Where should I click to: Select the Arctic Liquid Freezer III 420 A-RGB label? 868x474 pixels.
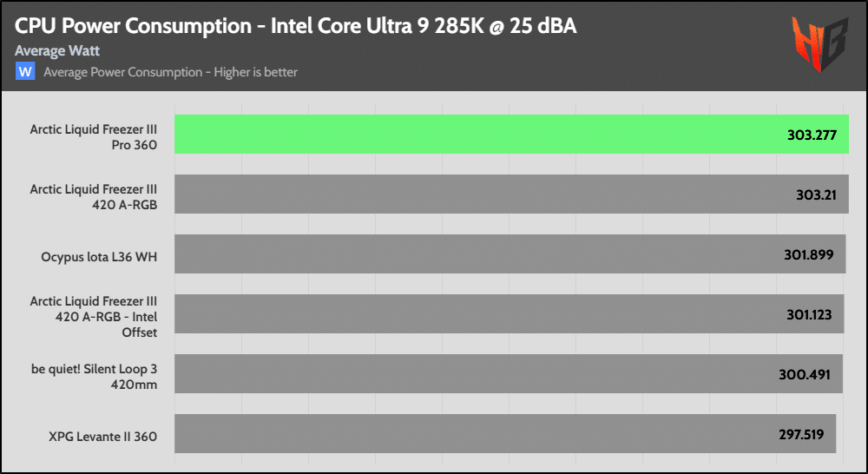94,194
